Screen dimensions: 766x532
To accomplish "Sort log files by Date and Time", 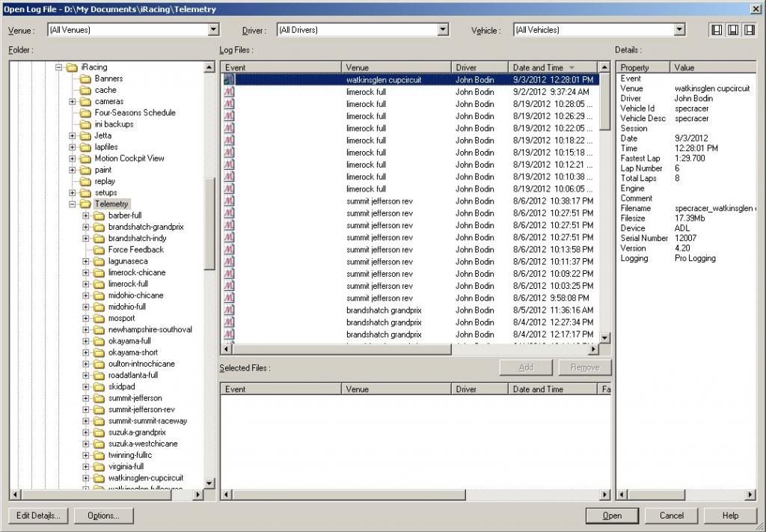I will coord(553,67).
